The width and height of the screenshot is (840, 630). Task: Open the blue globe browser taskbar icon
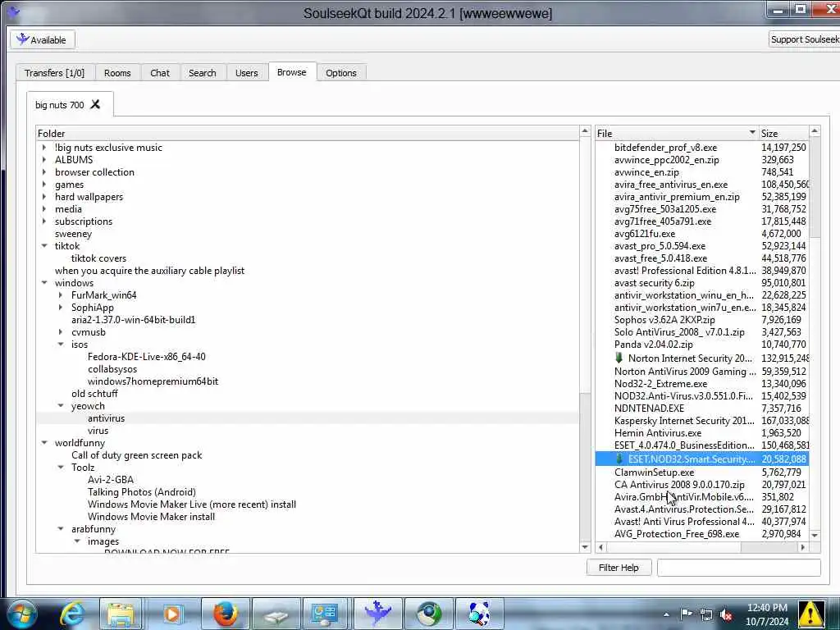[429, 614]
